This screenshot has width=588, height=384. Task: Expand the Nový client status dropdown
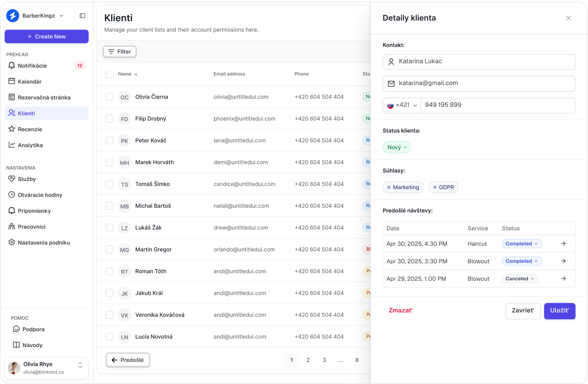pyautogui.click(x=396, y=147)
